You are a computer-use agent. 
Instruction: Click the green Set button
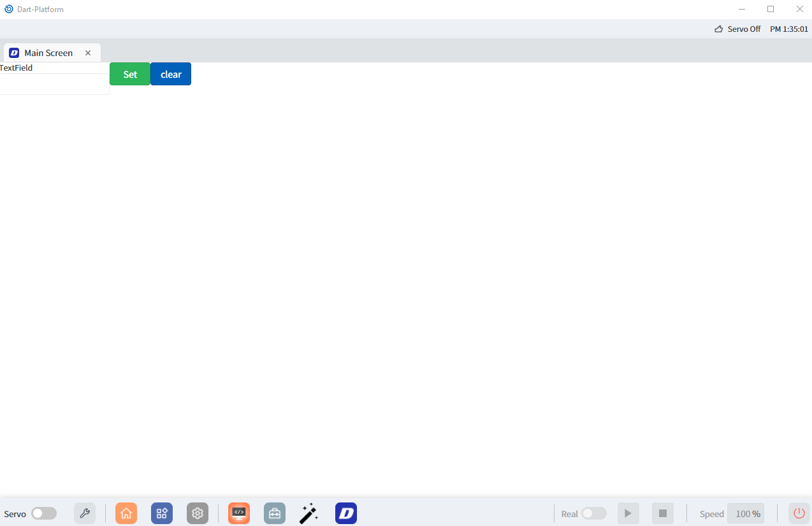pos(130,74)
